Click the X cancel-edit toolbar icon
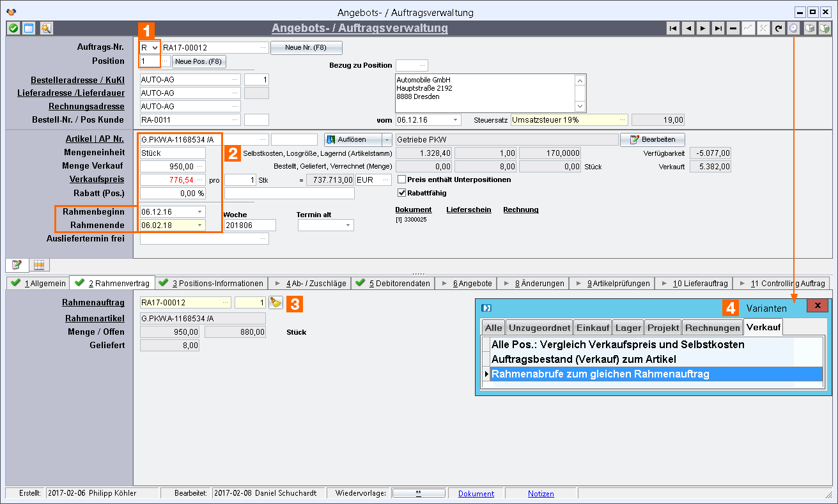 pos(763,28)
